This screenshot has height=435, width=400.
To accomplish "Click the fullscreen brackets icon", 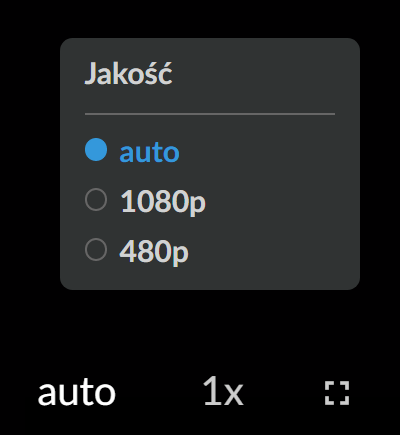I will 337,393.
